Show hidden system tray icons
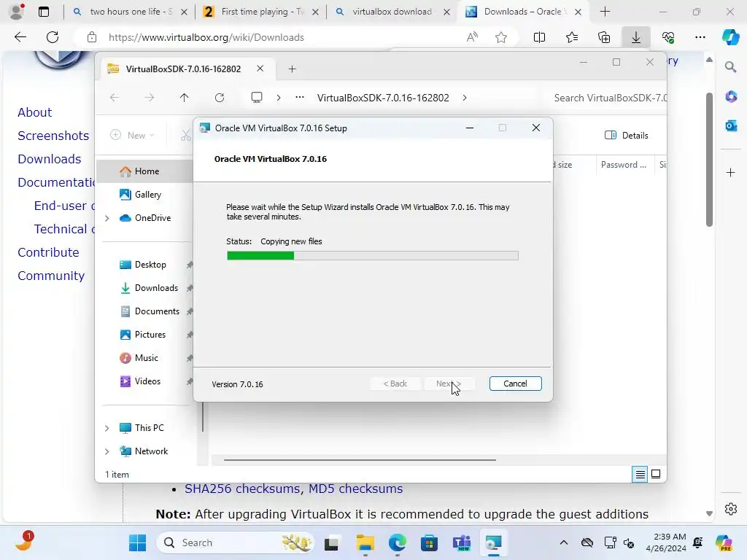Image resolution: width=747 pixels, height=560 pixels. 564,542
